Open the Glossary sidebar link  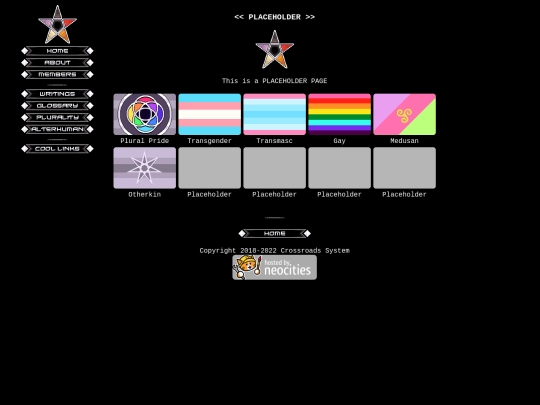tap(57, 106)
